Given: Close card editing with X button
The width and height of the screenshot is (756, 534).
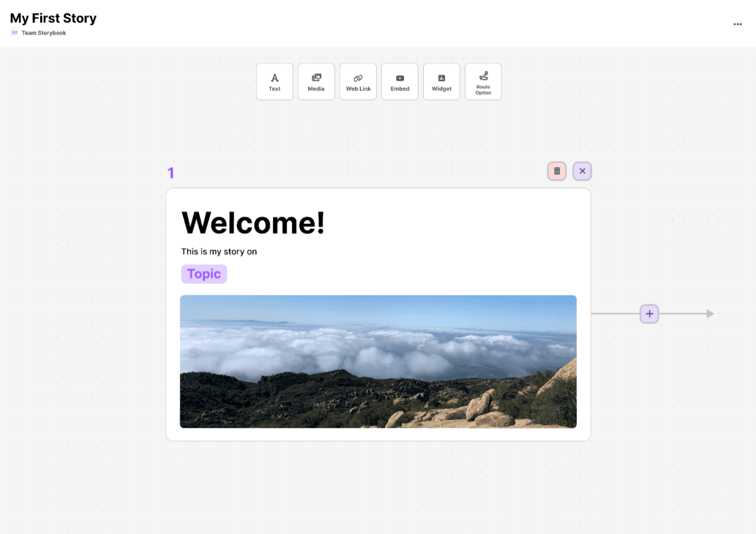Looking at the screenshot, I should point(583,171).
